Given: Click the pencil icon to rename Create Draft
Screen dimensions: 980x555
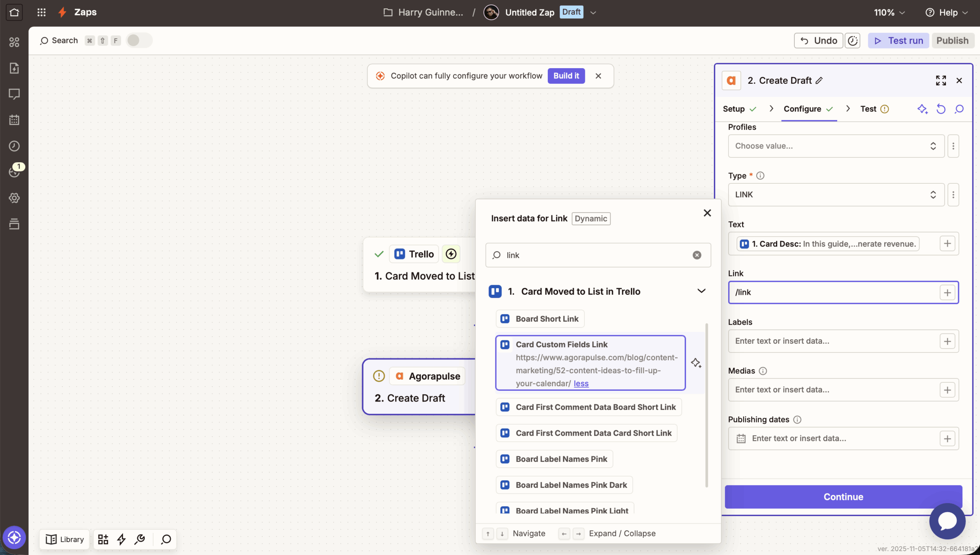Looking at the screenshot, I should point(819,80).
